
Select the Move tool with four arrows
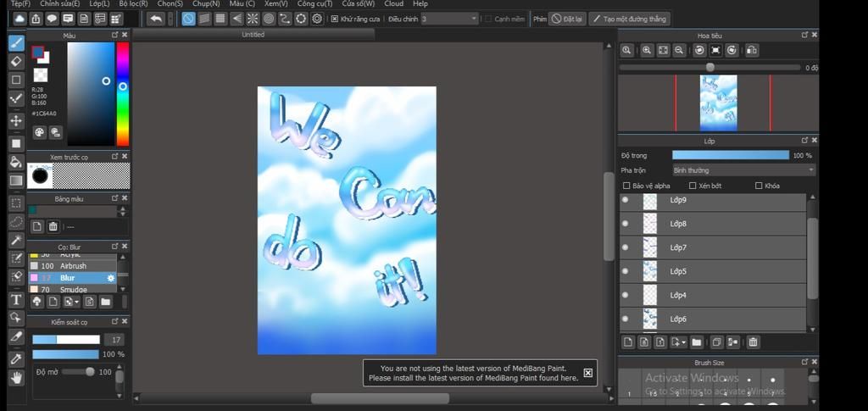click(x=16, y=120)
